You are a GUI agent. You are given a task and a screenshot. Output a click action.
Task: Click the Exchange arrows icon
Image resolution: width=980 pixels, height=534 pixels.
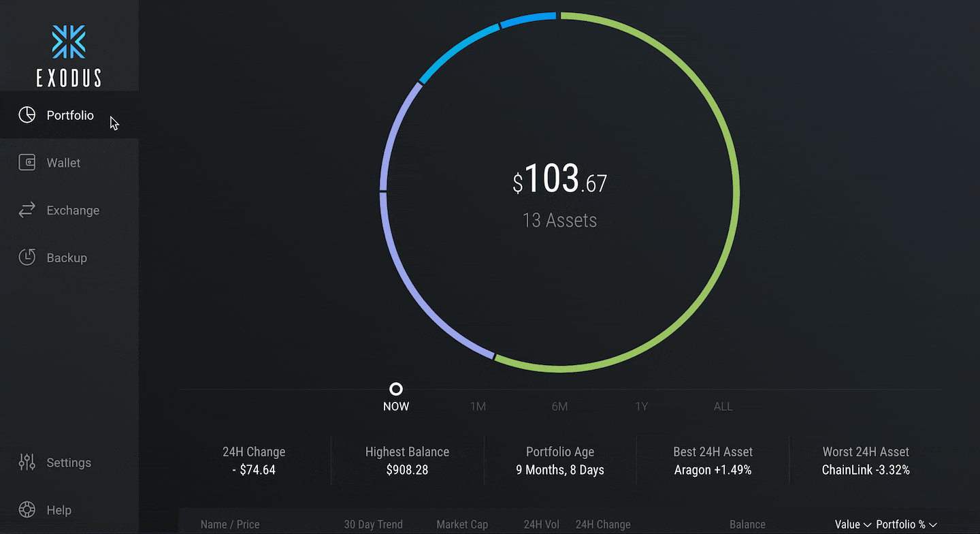pyautogui.click(x=27, y=210)
